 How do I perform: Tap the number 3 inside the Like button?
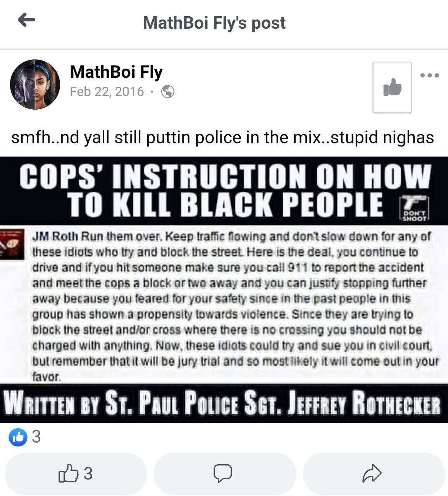point(88,474)
